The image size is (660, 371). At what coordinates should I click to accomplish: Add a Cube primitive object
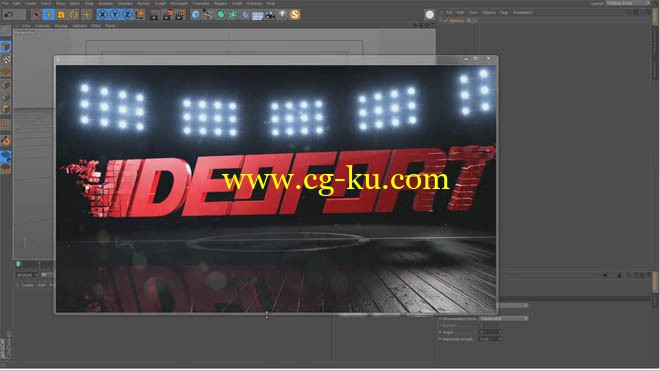[196, 15]
